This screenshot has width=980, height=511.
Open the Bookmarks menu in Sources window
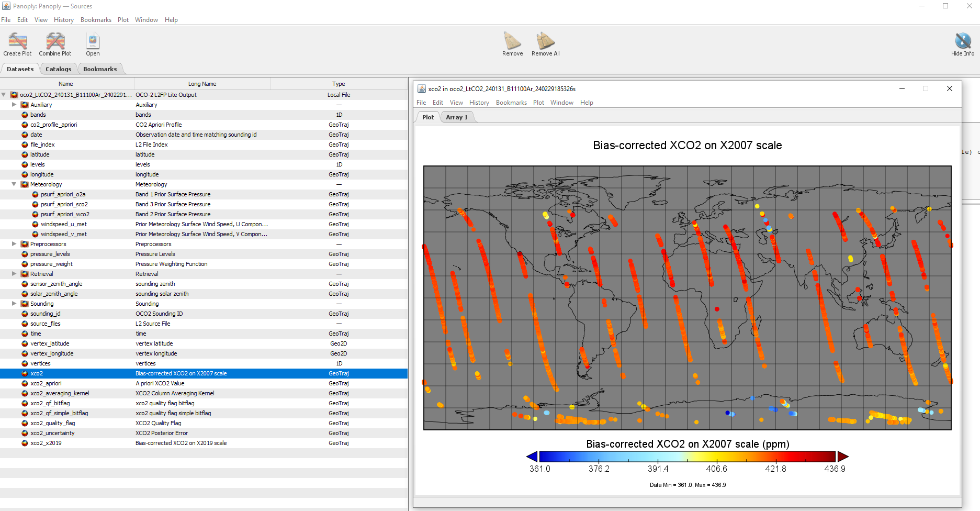[x=96, y=20]
